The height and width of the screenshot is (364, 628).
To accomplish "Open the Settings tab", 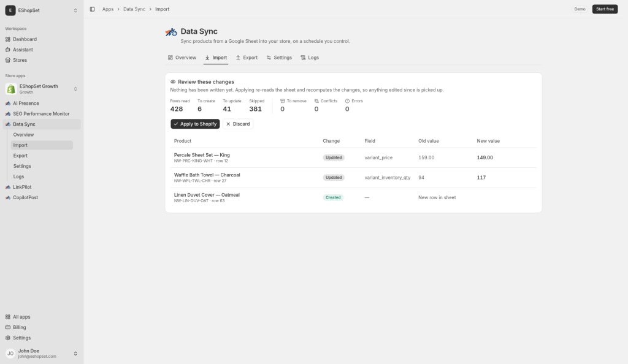I will coord(279,58).
